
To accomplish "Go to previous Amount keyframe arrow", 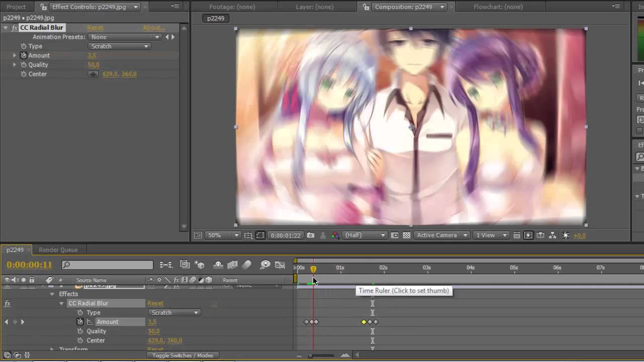I will click(x=7, y=322).
